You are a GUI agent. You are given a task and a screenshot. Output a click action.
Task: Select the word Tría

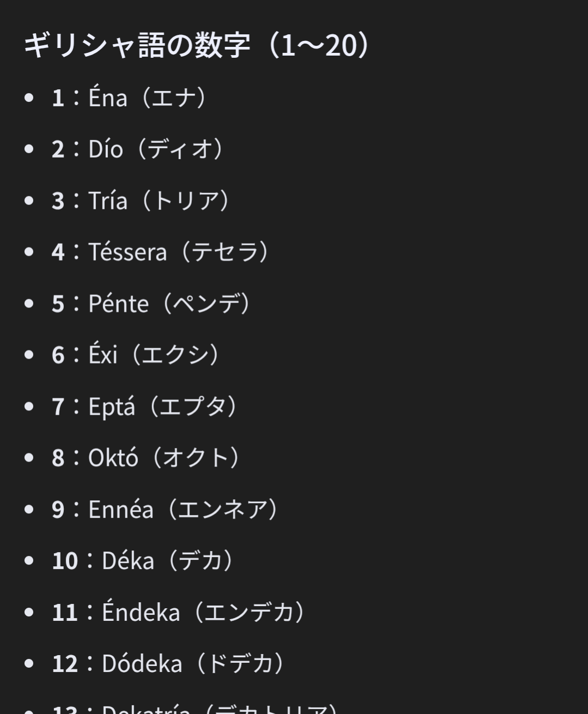coord(107,201)
